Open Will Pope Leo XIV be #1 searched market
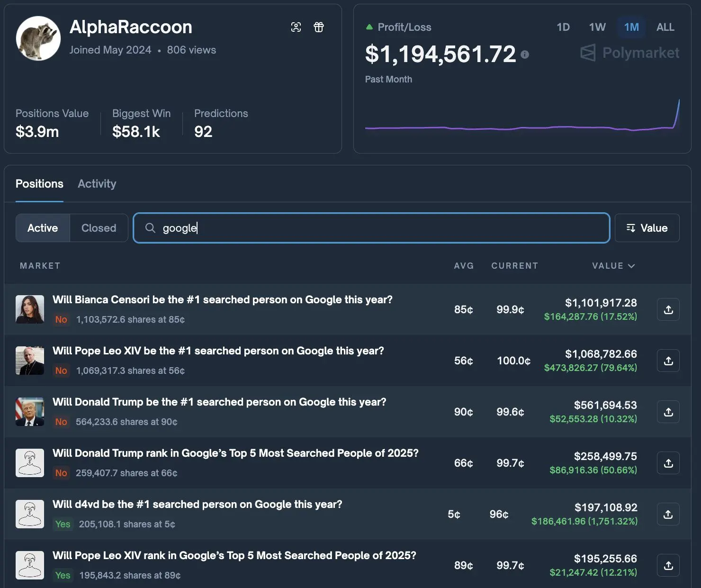Screen dimensions: 701x588 (218, 351)
